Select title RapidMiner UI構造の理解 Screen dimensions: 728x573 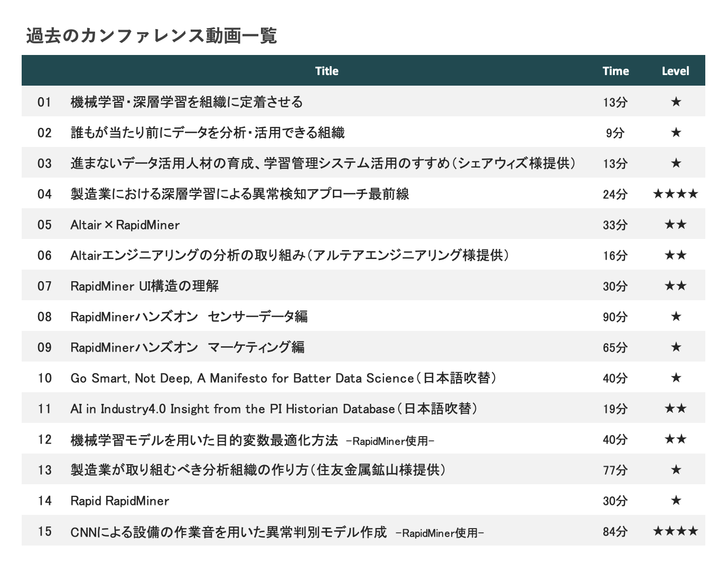[x=145, y=286]
